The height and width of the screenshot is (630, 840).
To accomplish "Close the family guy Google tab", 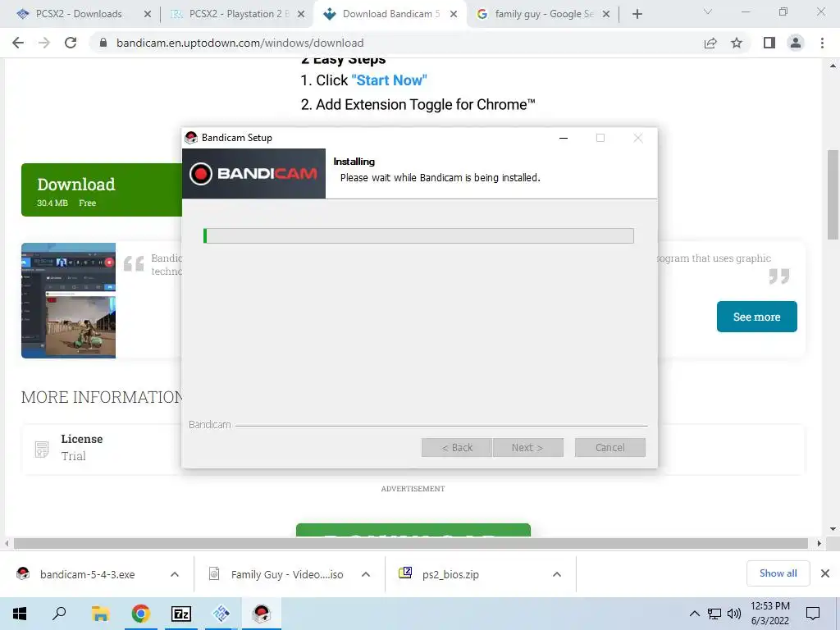I will pyautogui.click(x=606, y=14).
